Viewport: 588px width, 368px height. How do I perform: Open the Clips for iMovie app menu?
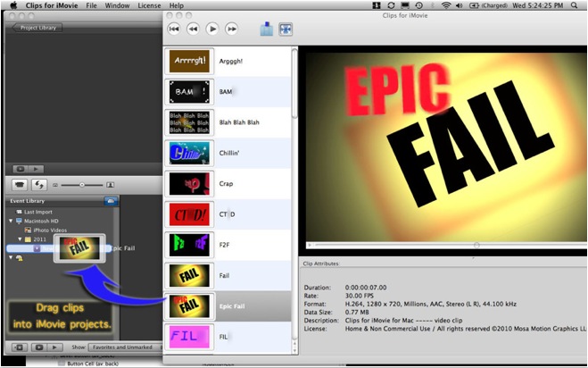pyautogui.click(x=52, y=5)
